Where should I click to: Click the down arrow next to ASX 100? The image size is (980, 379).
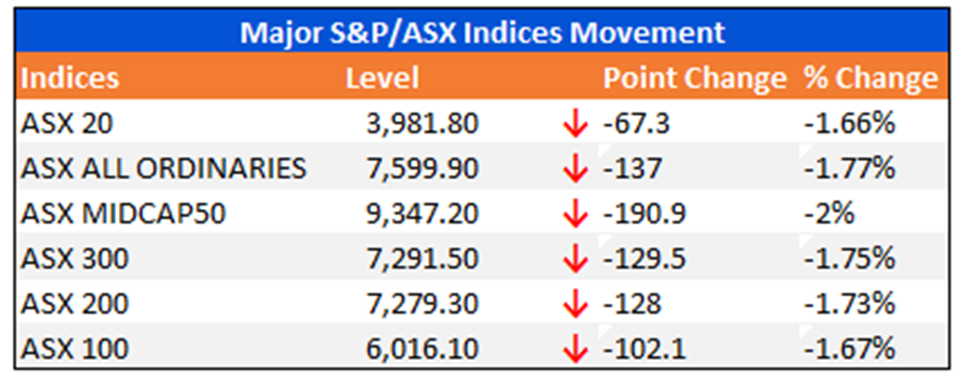[x=575, y=349]
